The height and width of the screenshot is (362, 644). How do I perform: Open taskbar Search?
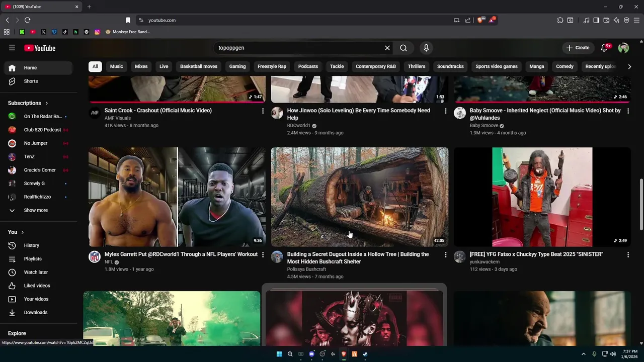click(x=290, y=354)
